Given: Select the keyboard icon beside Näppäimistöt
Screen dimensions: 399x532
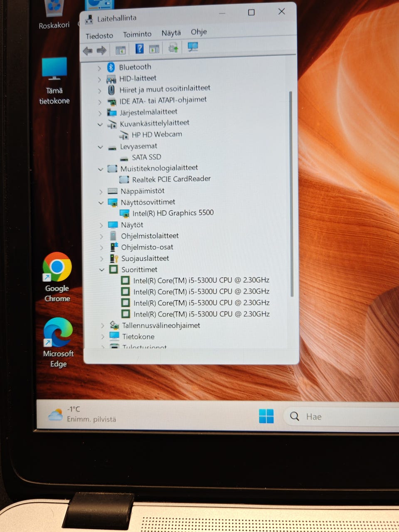Looking at the screenshot, I should pyautogui.click(x=112, y=191).
